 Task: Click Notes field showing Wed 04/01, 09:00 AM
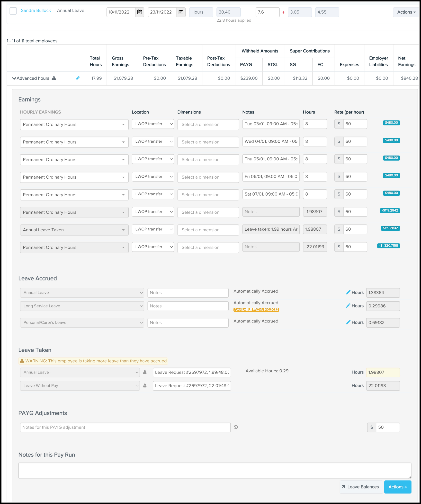[x=271, y=141]
